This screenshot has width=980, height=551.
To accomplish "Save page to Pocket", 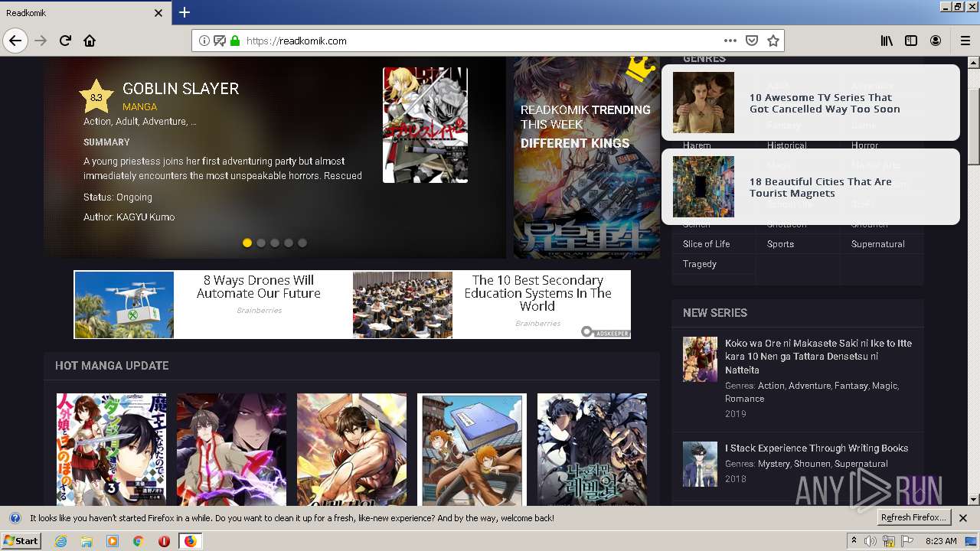I will (752, 41).
